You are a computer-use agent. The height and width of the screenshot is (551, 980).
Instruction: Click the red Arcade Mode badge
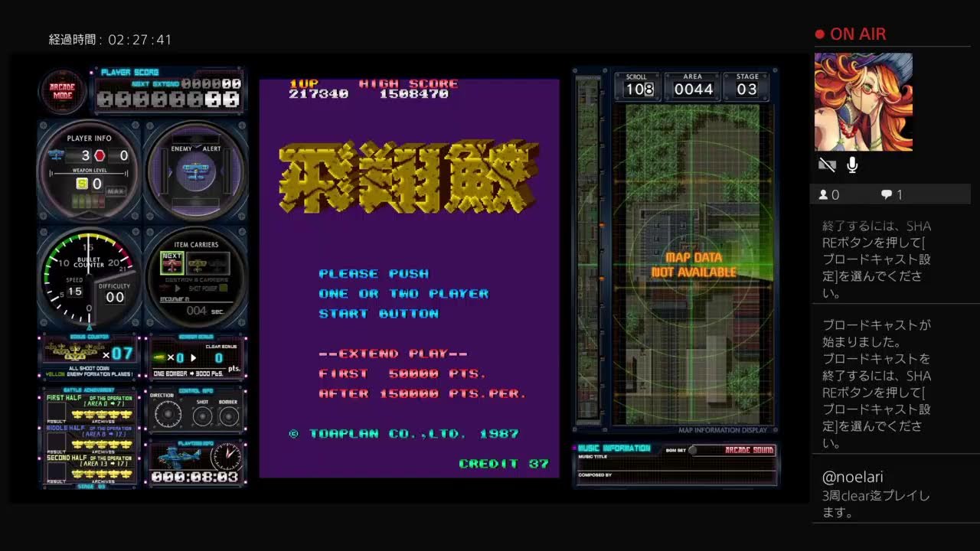[x=62, y=91]
